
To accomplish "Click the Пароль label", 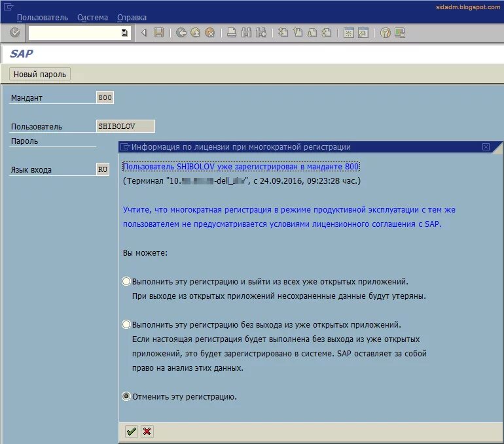I will (24, 141).
